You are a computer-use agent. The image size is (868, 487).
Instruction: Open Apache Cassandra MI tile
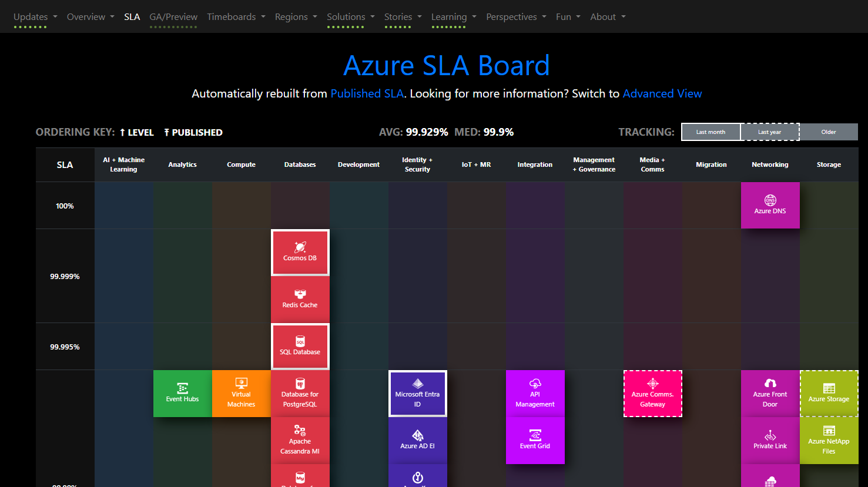(300, 441)
